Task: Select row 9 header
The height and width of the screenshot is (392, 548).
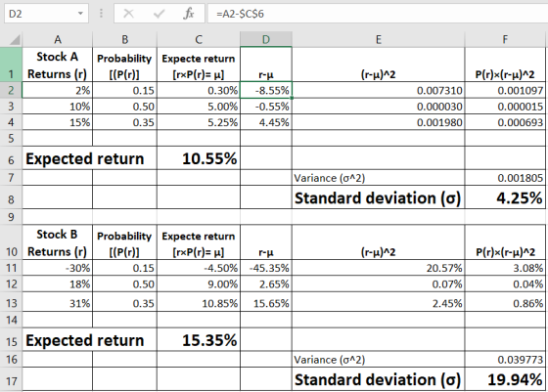Action: tap(11, 217)
